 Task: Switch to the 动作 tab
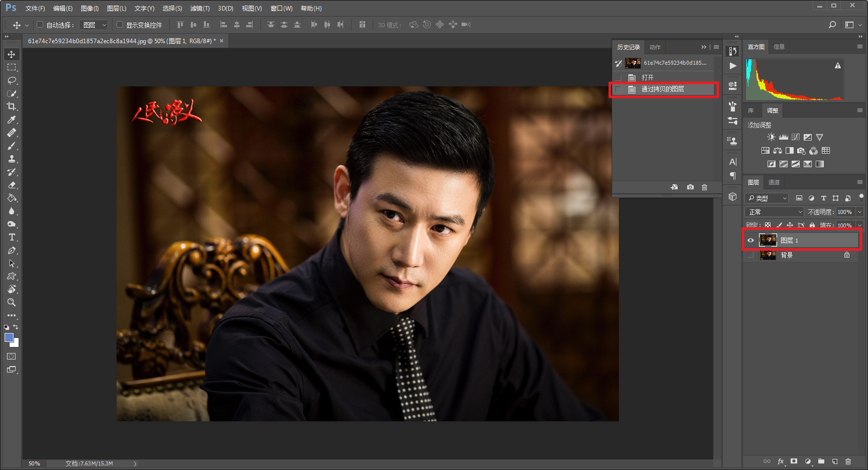coord(655,47)
